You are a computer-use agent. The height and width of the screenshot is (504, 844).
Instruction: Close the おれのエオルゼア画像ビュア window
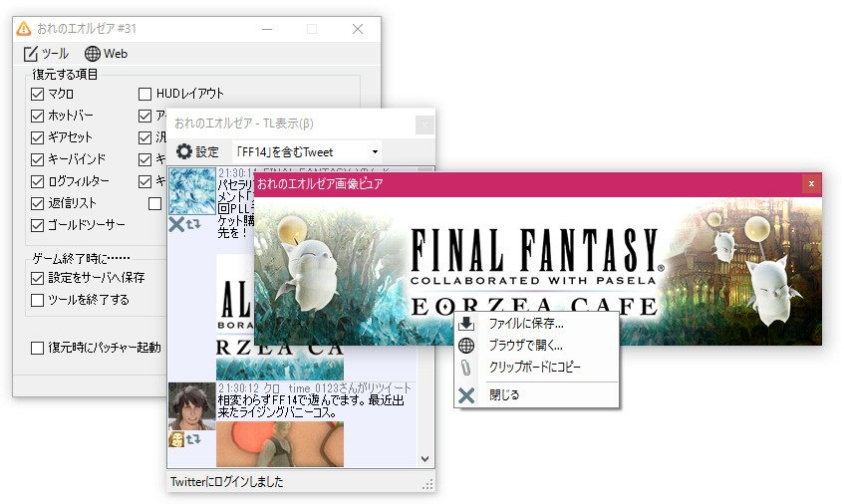coord(811,184)
